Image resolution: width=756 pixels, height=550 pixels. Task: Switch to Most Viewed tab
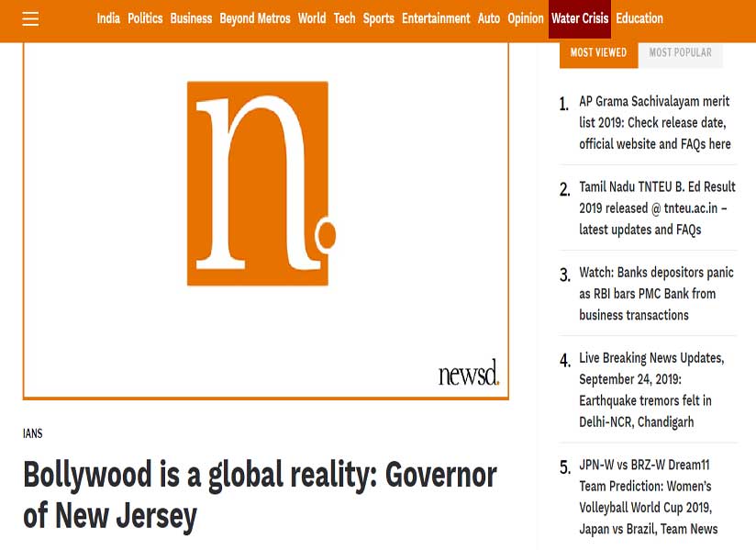(599, 53)
